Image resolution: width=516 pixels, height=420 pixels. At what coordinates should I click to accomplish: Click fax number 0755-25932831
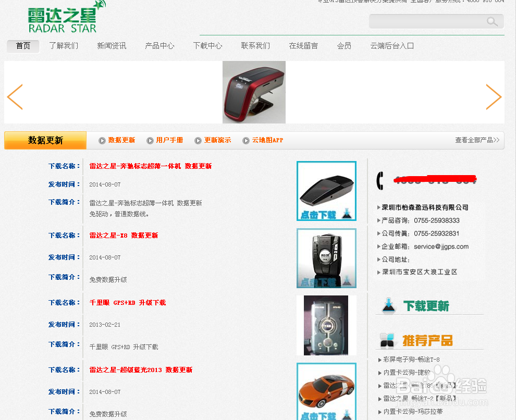[x=436, y=233]
